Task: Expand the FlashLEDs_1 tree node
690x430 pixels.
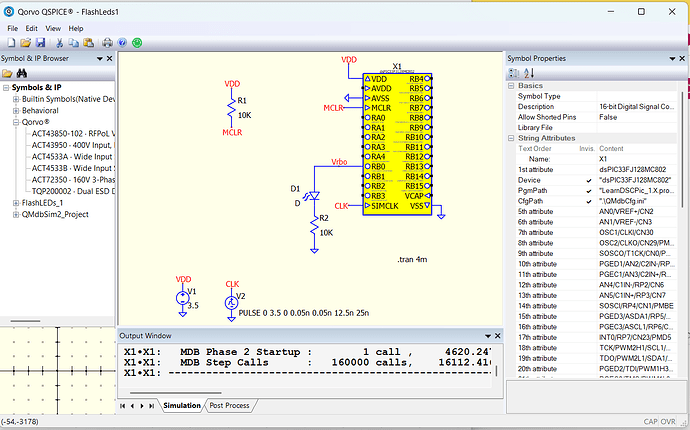Action: tap(16, 203)
